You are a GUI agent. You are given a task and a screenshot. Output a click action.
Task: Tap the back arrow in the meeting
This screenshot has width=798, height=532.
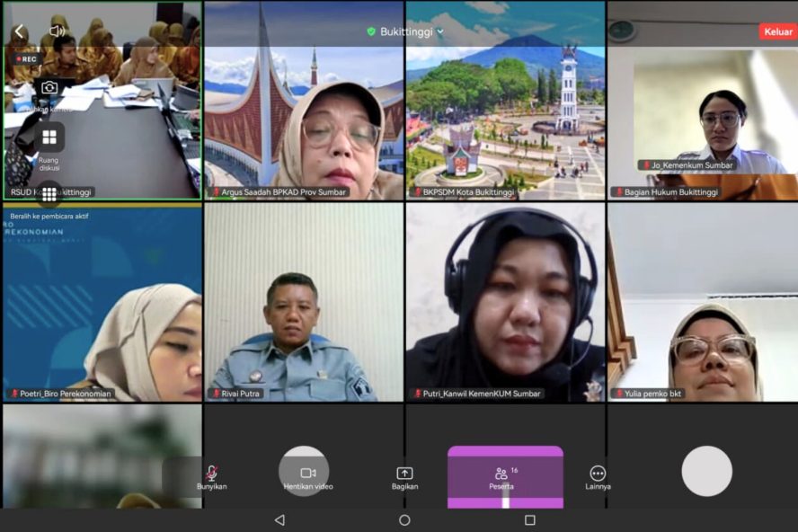coord(19,31)
